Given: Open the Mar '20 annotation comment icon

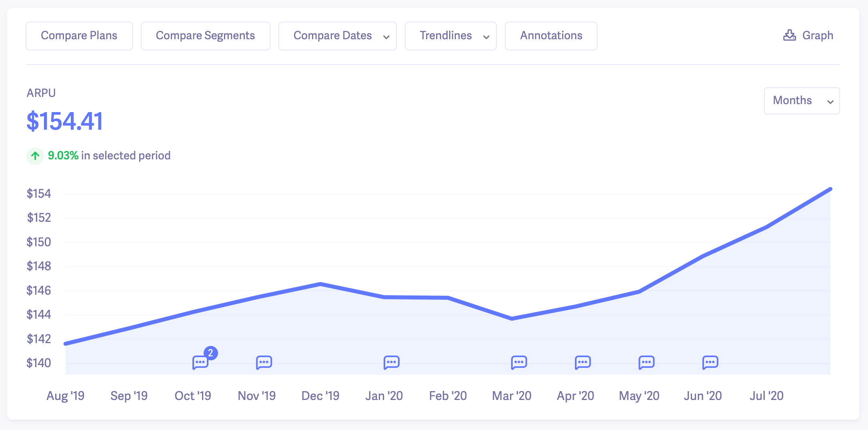Looking at the screenshot, I should point(519,362).
